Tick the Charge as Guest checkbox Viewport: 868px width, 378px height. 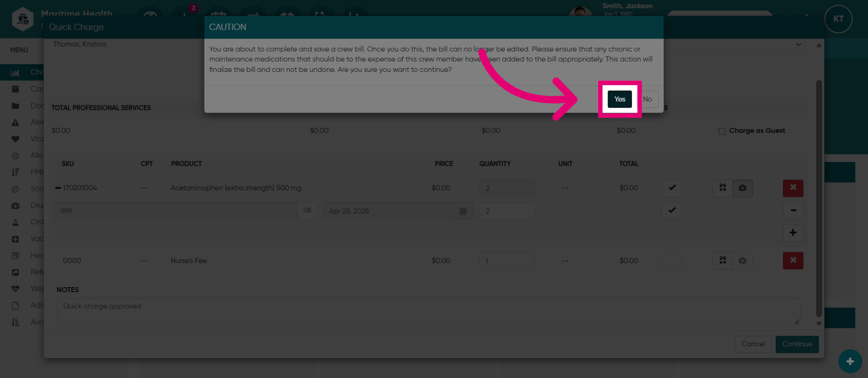pyautogui.click(x=722, y=131)
